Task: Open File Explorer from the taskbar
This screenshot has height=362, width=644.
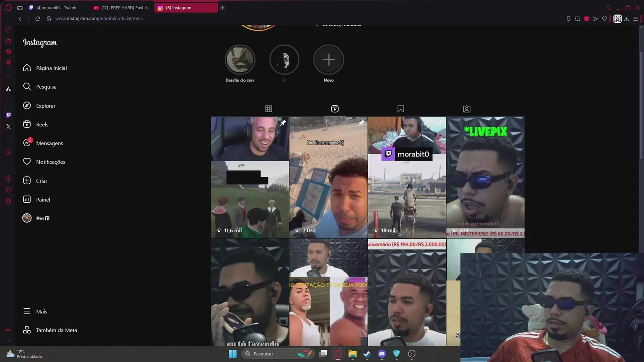Action: [352, 354]
